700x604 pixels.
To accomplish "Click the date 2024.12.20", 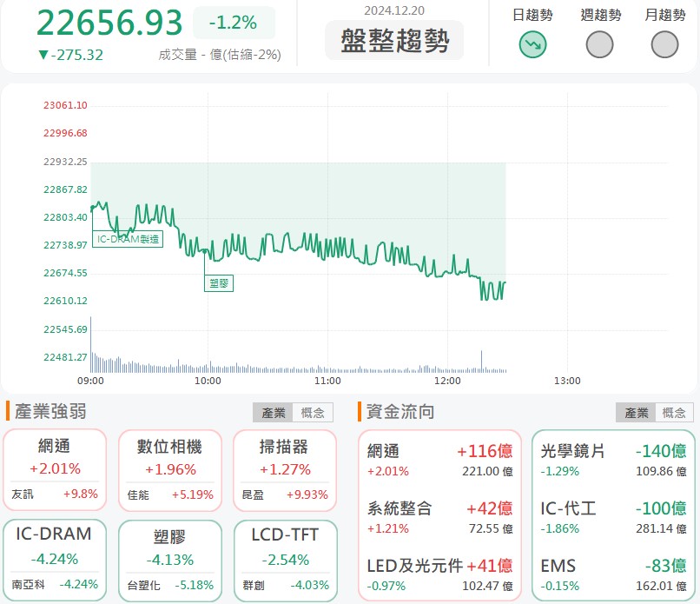I will coord(394,10).
